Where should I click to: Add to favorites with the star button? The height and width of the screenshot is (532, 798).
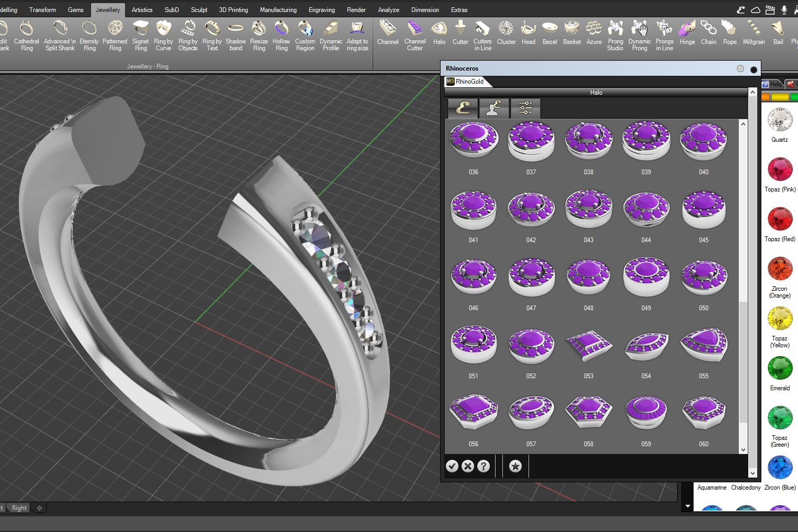pyautogui.click(x=515, y=466)
